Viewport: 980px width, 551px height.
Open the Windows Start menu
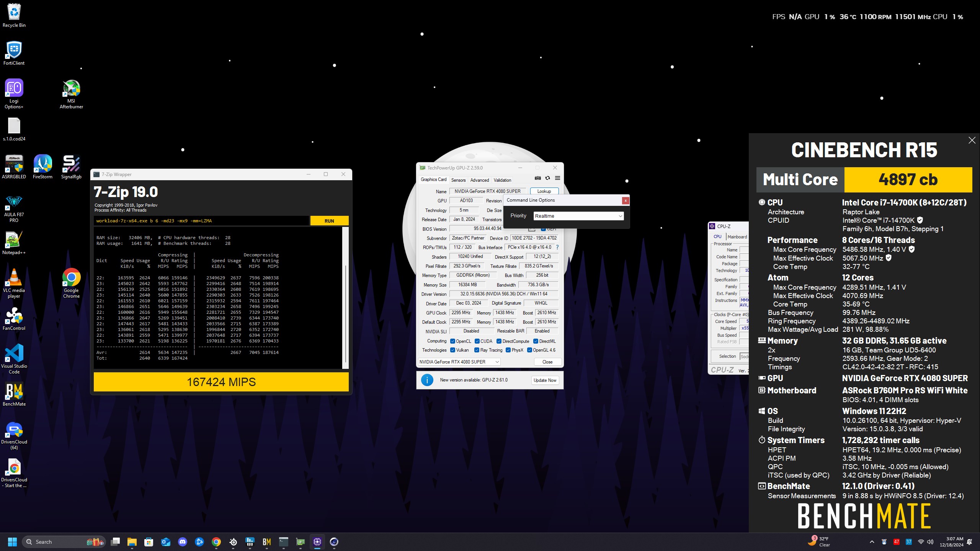[x=13, y=542]
